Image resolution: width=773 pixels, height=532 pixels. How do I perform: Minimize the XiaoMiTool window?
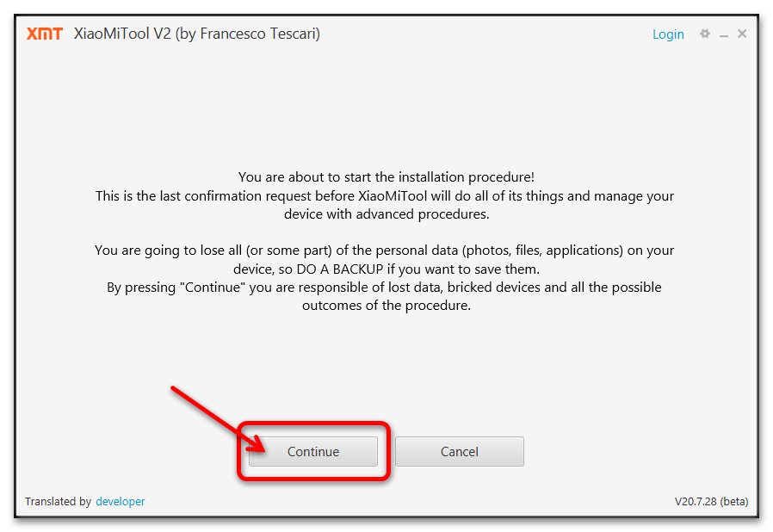pos(724,34)
